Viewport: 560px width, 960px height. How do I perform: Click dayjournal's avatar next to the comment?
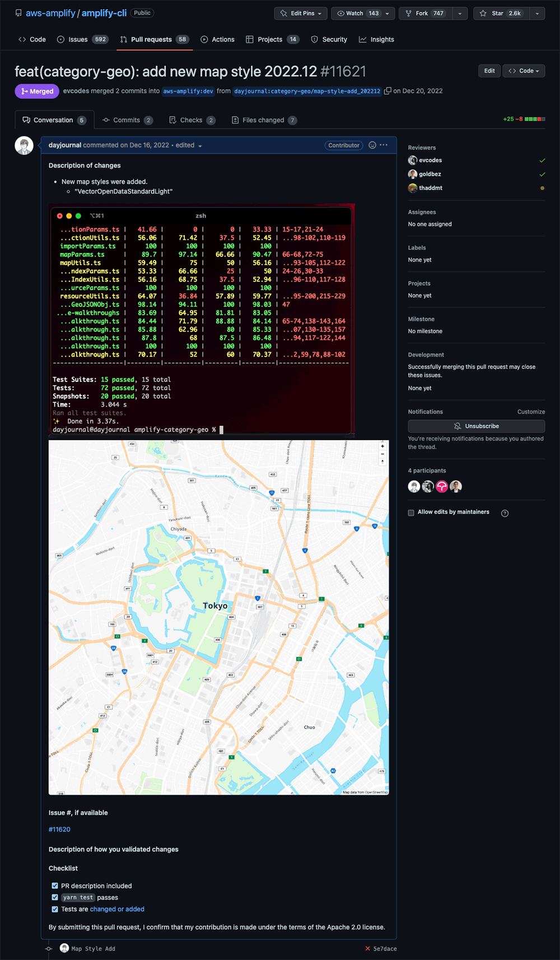pyautogui.click(x=24, y=146)
